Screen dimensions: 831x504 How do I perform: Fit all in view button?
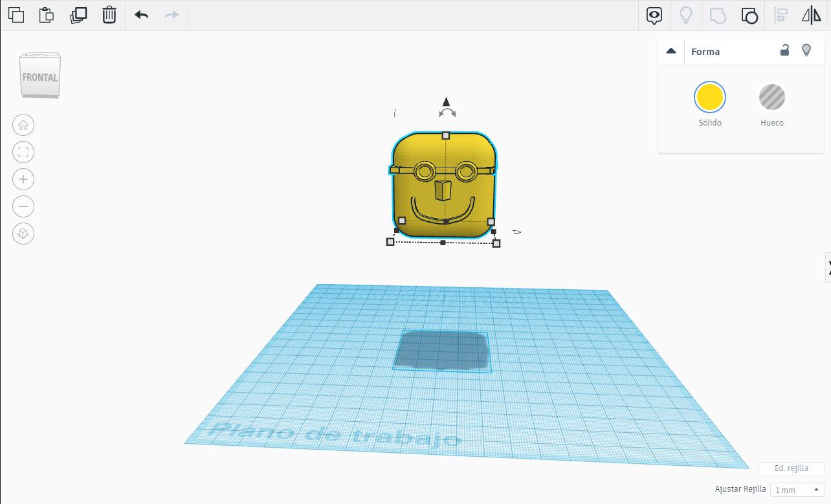[x=23, y=152]
